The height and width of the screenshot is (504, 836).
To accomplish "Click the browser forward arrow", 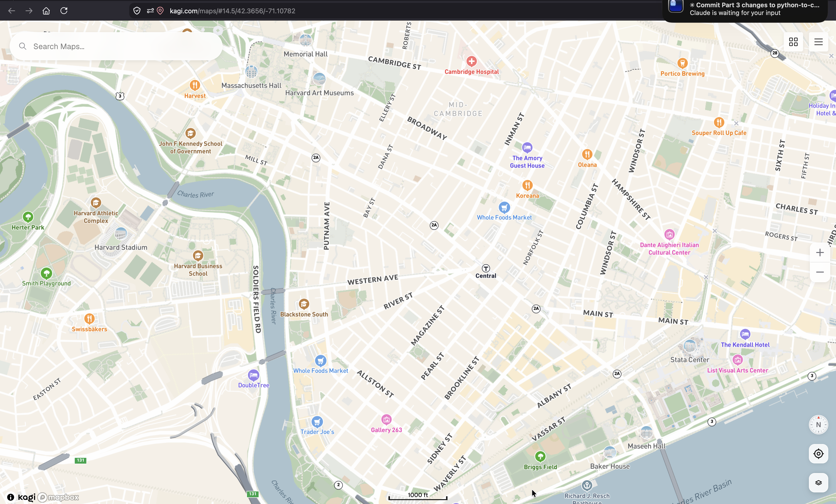I will click(29, 11).
